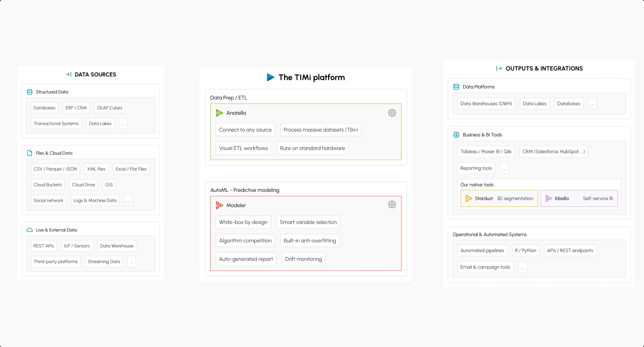Click the Business & BI Tools brain icon
This screenshot has height=347, width=644.
pos(456,135)
